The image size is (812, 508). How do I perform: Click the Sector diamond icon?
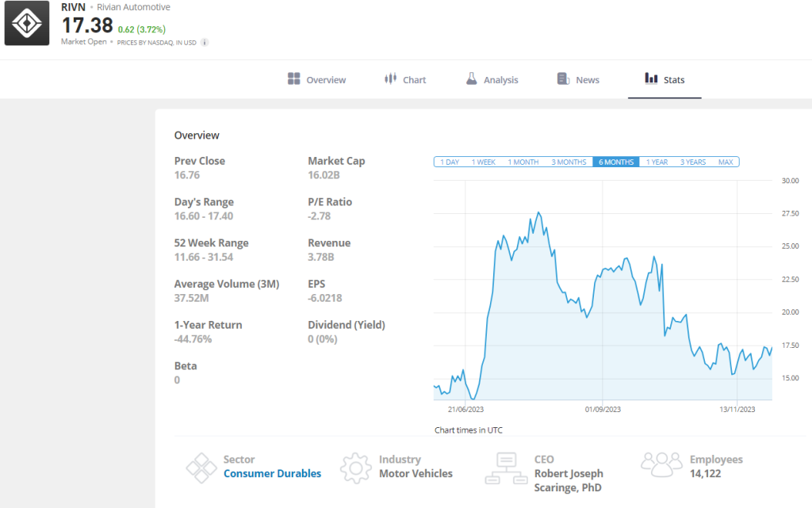(201, 468)
